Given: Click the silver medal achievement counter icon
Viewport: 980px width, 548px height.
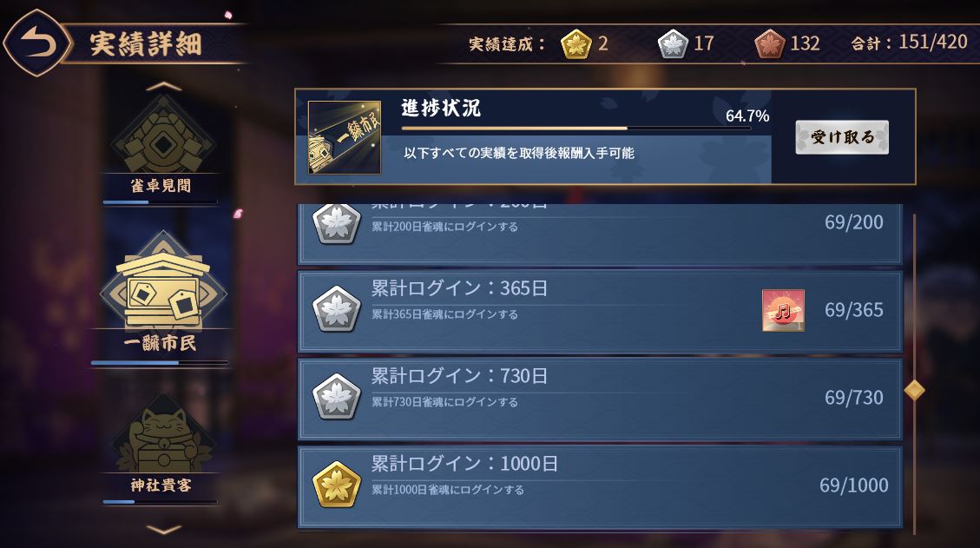Looking at the screenshot, I should (x=673, y=43).
